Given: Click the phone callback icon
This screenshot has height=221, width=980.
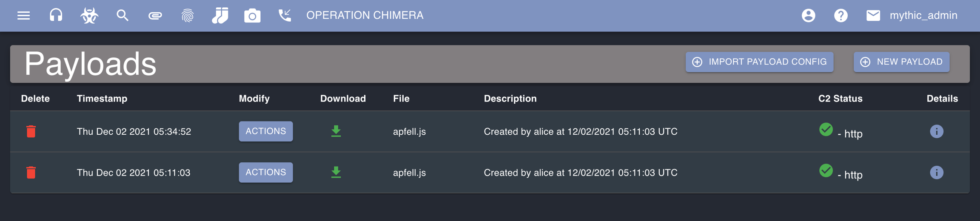Looking at the screenshot, I should (x=285, y=16).
